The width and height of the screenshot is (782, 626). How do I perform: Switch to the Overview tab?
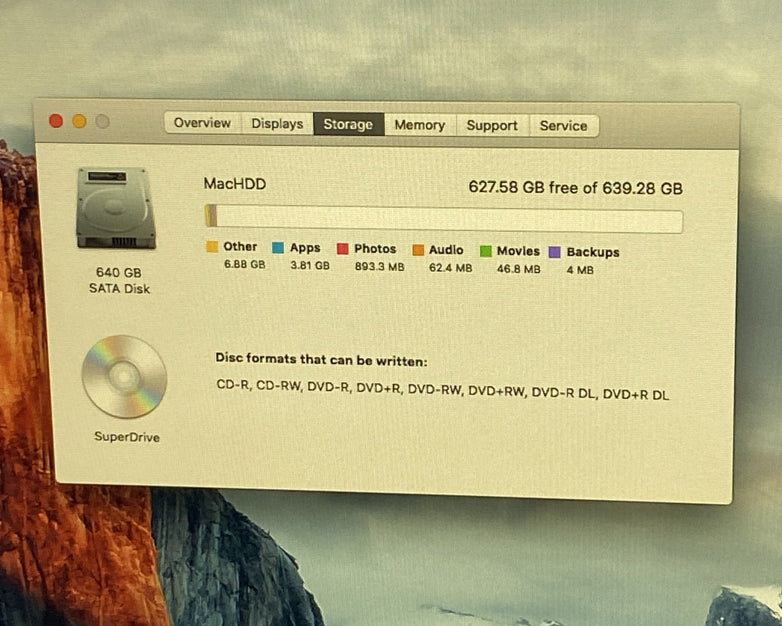click(x=202, y=123)
